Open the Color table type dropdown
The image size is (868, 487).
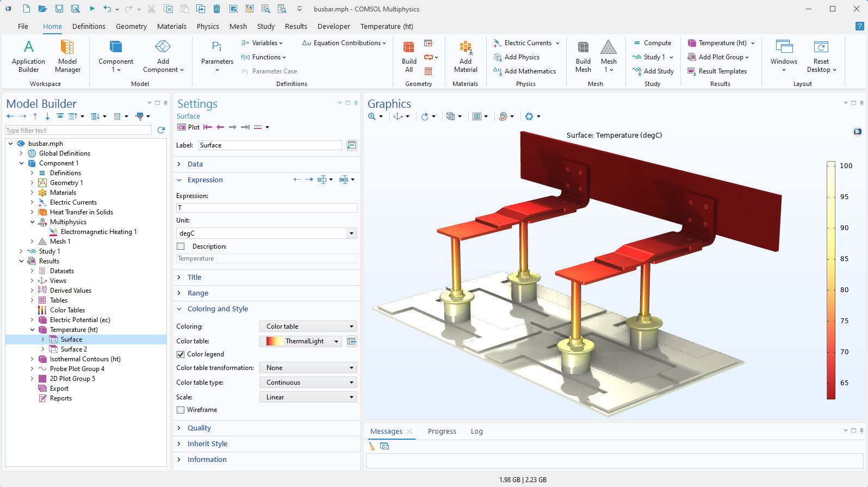[x=308, y=383]
